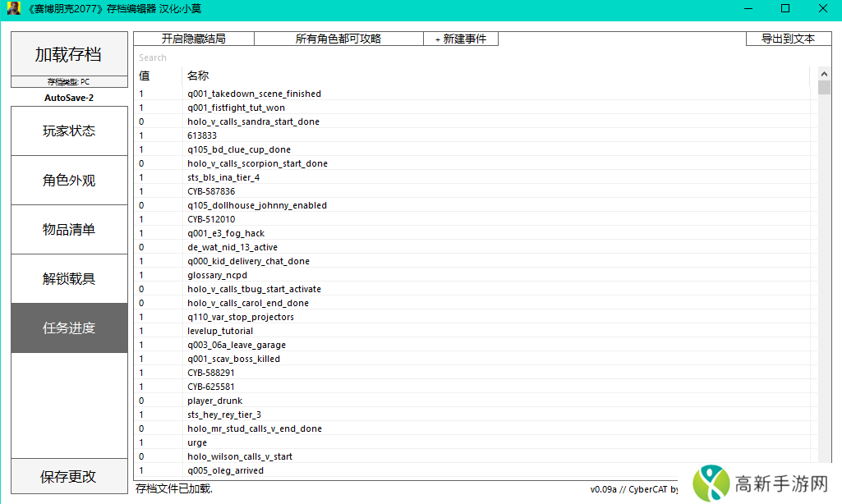Maximize the editor window

pos(784,8)
